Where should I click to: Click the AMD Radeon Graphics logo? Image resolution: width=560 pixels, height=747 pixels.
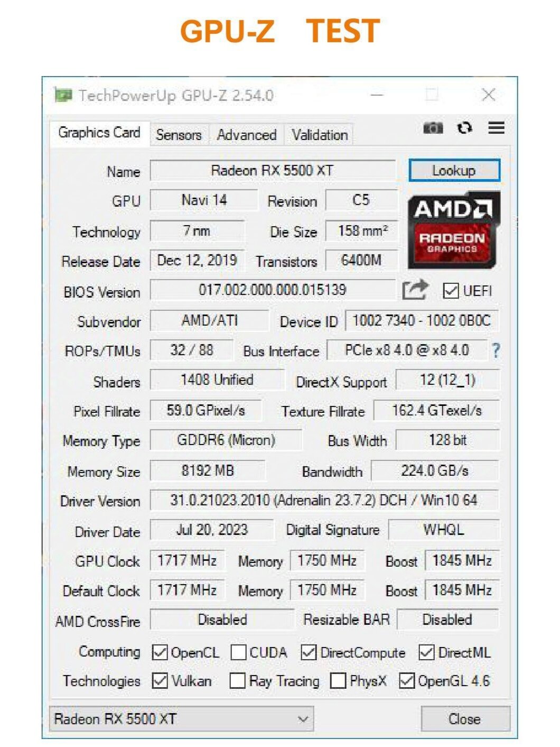click(x=454, y=230)
